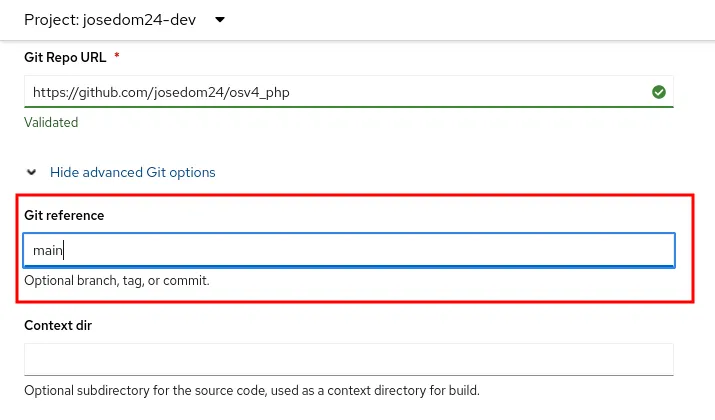Click the green Validated status text
This screenshot has height=420, width=715.
click(51, 122)
